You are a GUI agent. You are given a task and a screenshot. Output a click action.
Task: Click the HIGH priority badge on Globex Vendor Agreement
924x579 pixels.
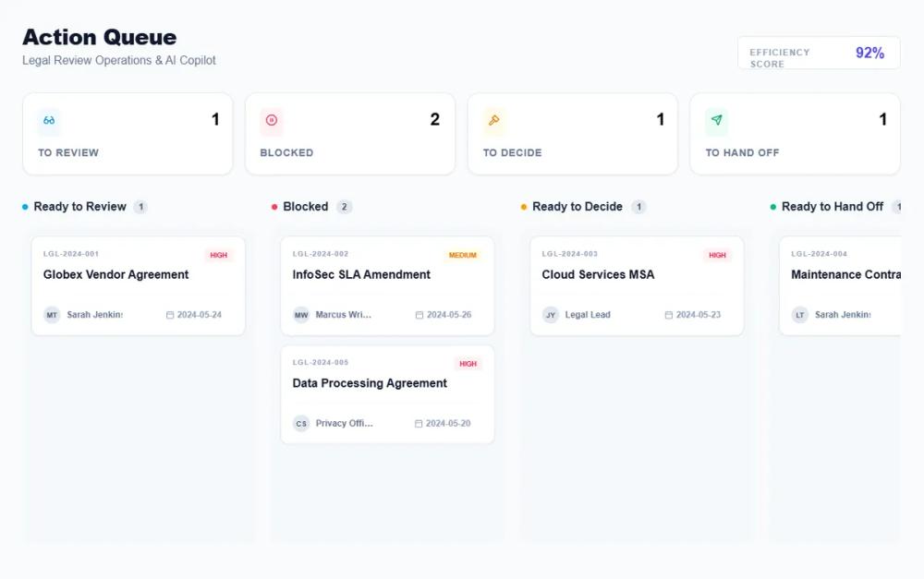219,255
